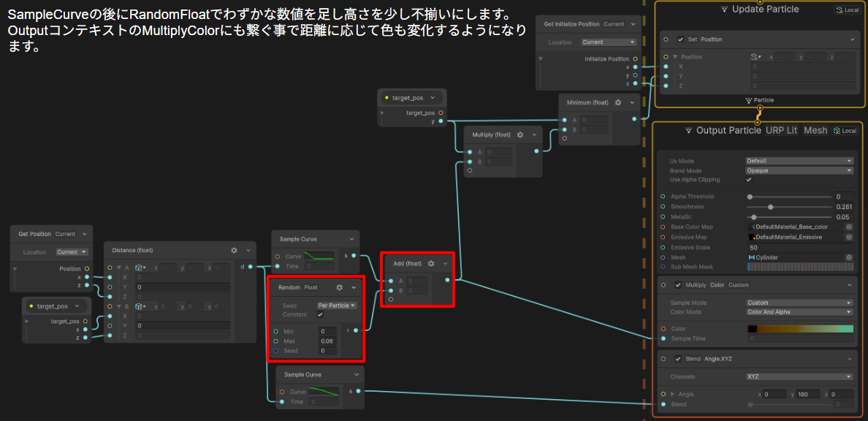Click gear icon on Multiply (float) node

(x=520, y=135)
